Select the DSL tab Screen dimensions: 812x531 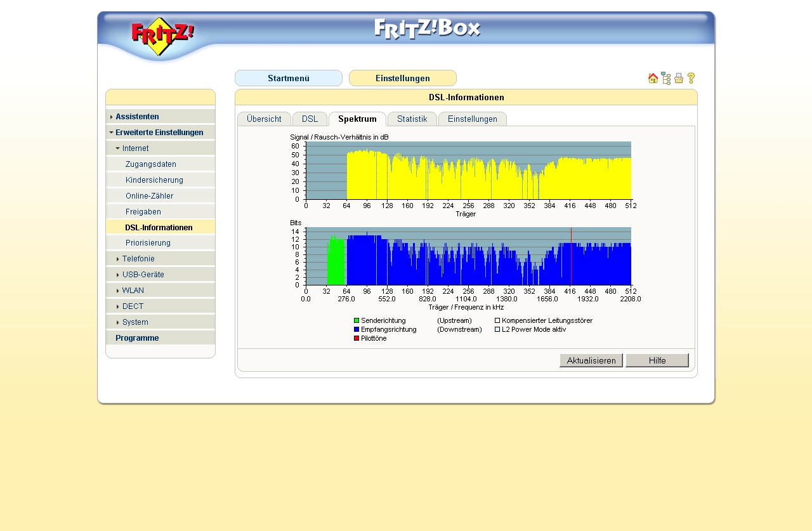click(310, 119)
